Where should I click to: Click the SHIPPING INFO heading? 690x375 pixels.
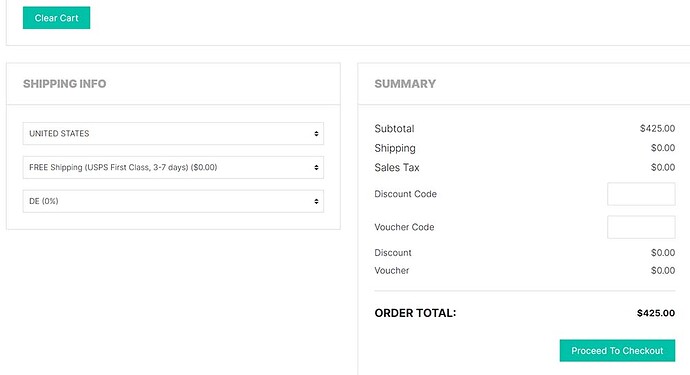pos(64,84)
